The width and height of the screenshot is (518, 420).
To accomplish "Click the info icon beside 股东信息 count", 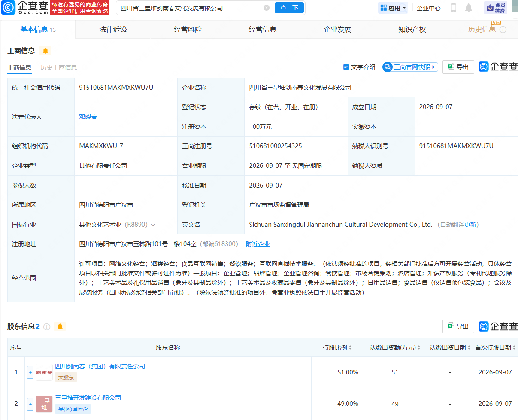I will click(x=47, y=327).
